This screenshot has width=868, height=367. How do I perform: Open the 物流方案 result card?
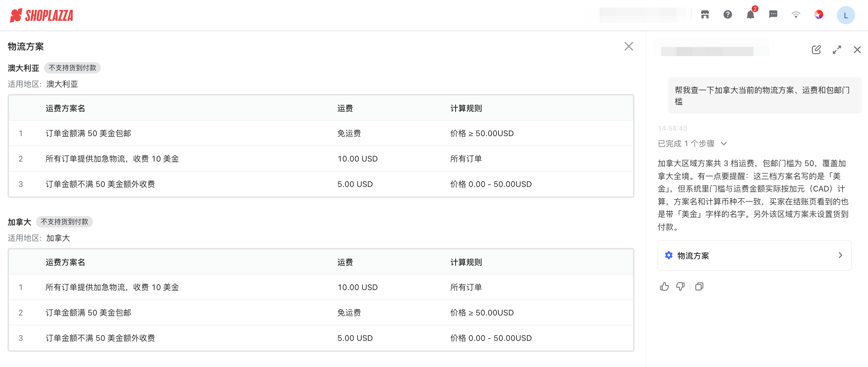754,256
